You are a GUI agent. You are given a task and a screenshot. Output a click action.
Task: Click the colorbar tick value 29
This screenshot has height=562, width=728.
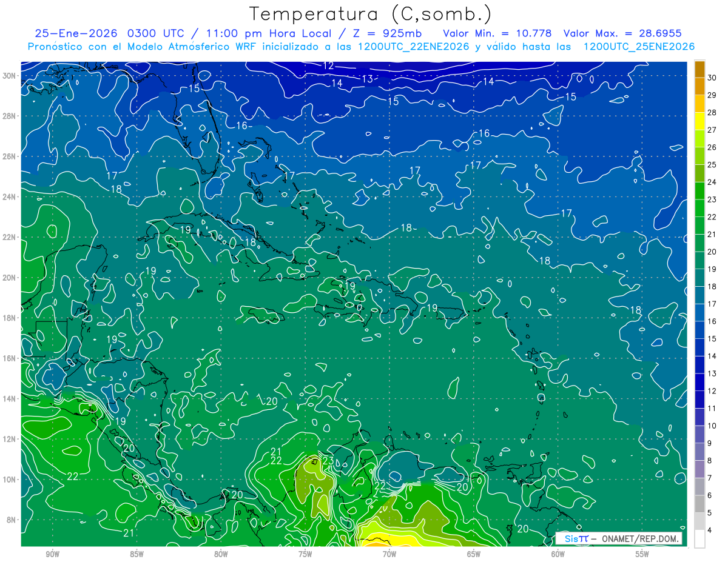point(712,95)
